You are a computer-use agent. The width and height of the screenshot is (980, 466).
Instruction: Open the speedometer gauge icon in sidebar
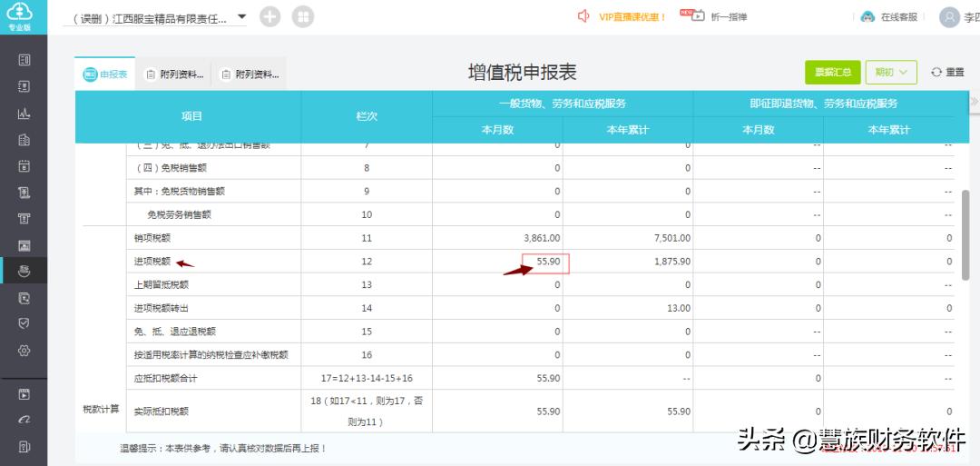(x=24, y=421)
